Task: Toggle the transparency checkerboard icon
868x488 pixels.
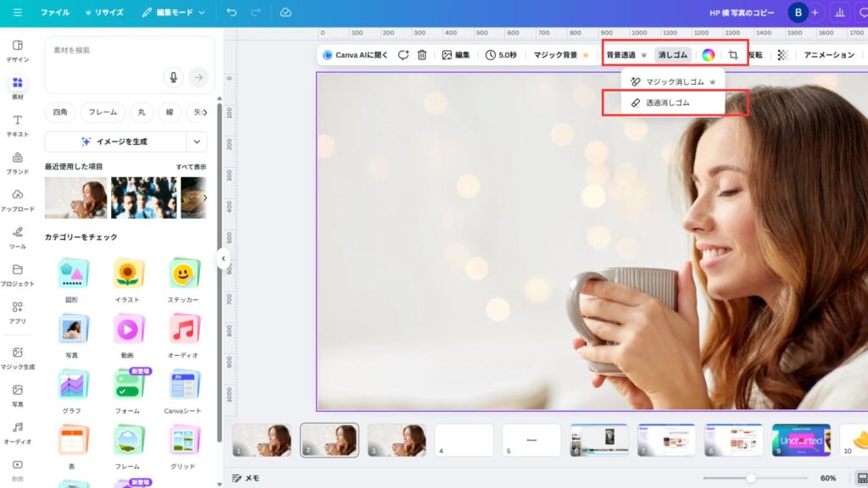Action: 782,55
